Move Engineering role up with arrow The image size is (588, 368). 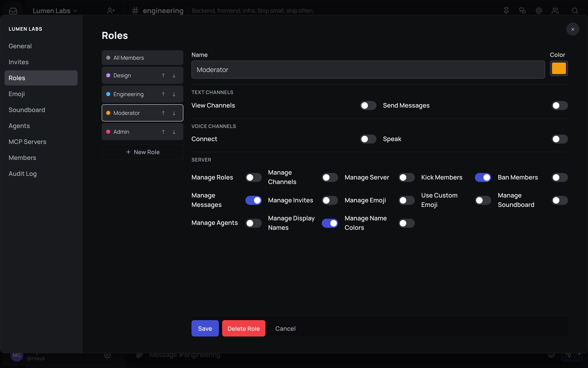[163, 94]
